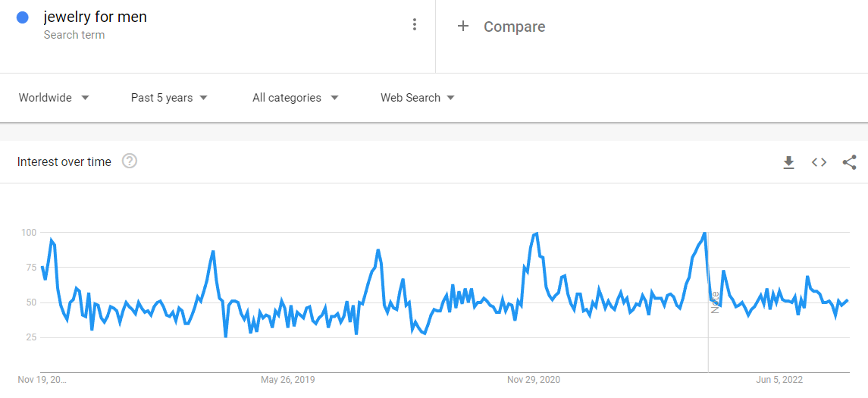Viewport: 868px width, 398px height.
Task: Click the Jun 5, 2022 date label on the axis
Action: [779, 380]
